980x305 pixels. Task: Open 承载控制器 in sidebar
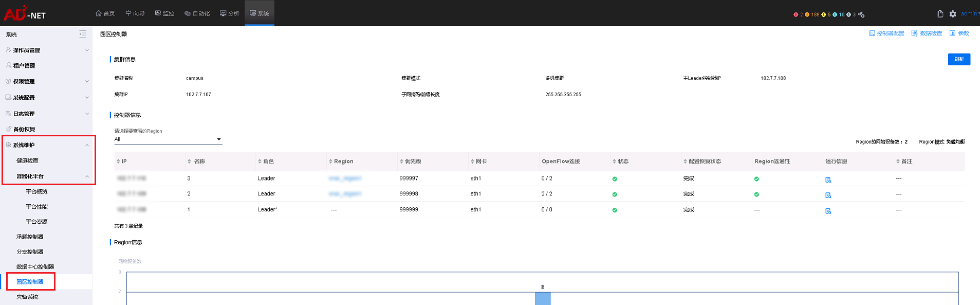30,237
